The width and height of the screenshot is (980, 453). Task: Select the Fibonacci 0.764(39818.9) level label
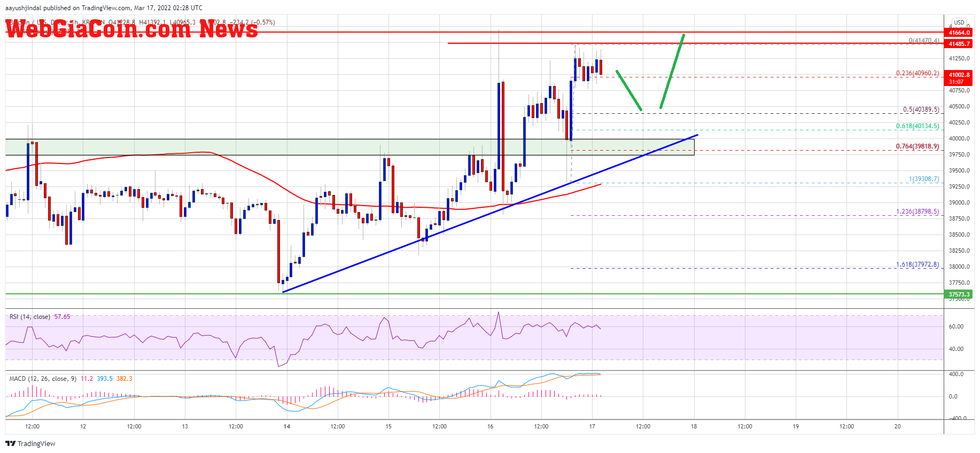917,146
